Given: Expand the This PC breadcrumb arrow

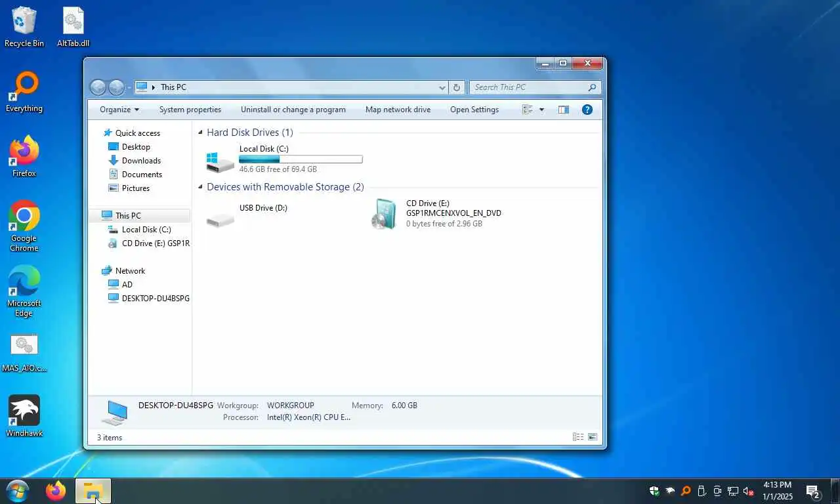Looking at the screenshot, I should click(154, 87).
